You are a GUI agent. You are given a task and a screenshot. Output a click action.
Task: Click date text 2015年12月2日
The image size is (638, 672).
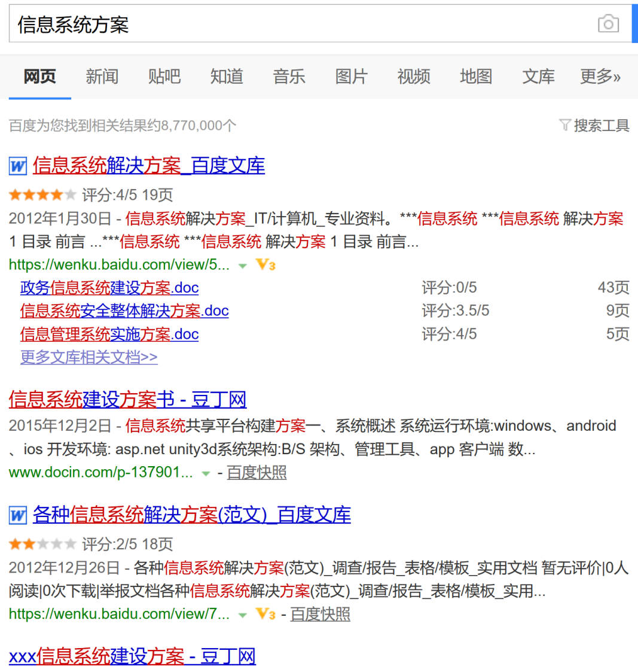point(60,426)
